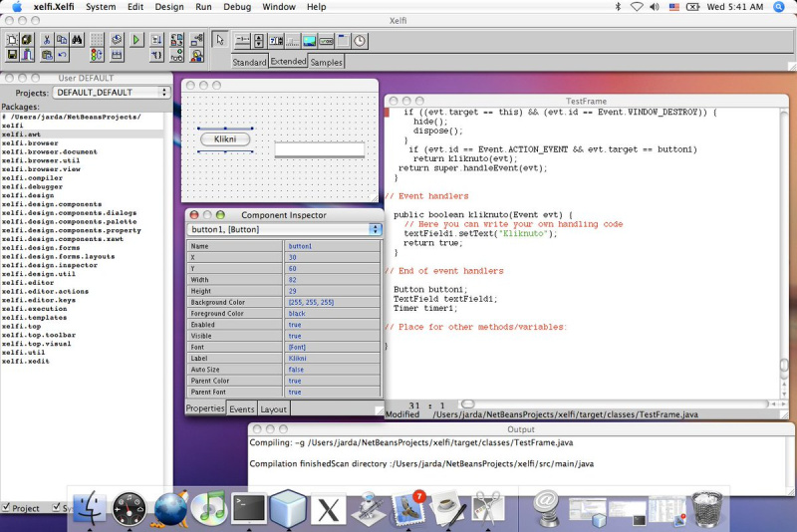Click the Undo arrow icon
The height and width of the screenshot is (532, 797).
pos(63,55)
